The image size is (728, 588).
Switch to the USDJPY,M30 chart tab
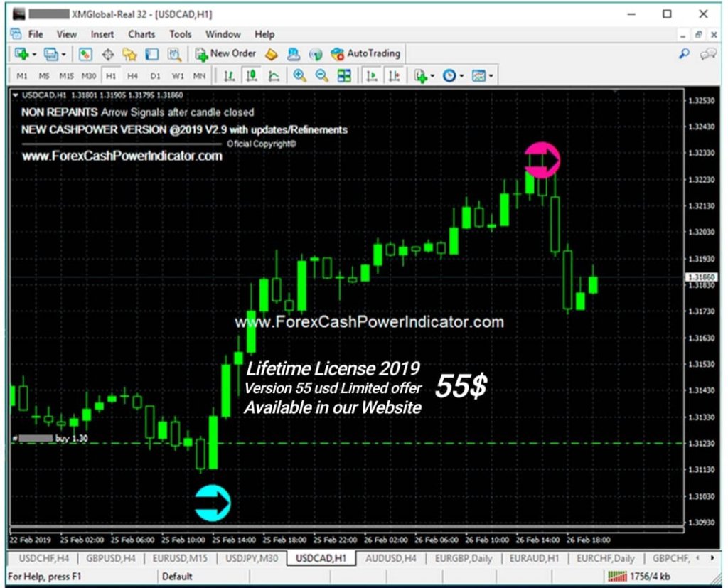tap(252, 558)
